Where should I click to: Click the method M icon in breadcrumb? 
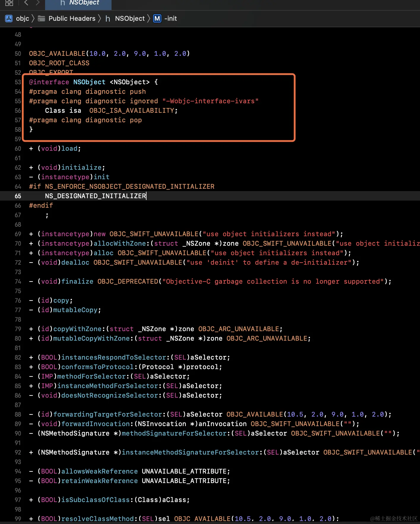tap(157, 18)
